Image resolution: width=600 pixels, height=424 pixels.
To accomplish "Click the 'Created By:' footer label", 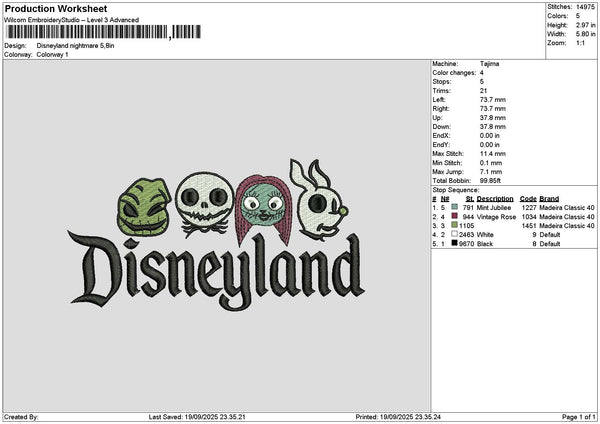I will click(21, 417).
